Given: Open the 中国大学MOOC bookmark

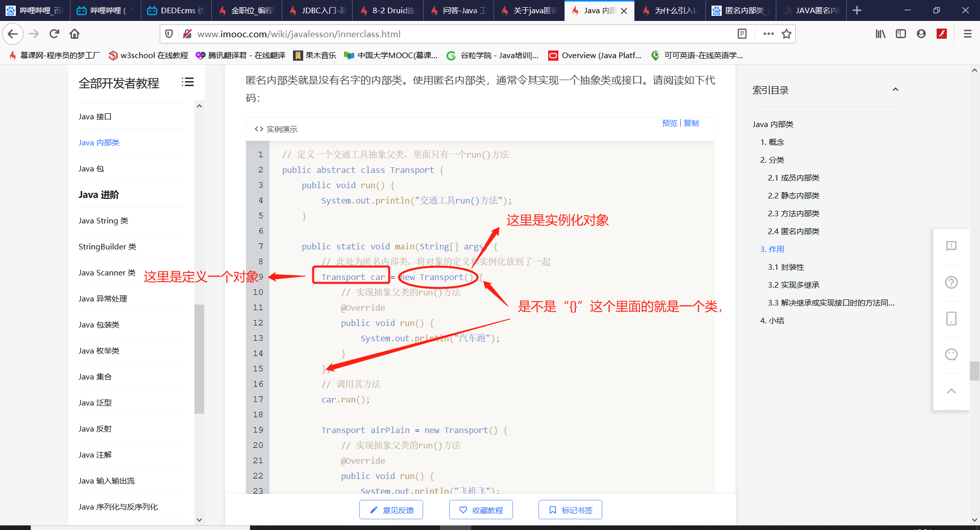Looking at the screenshot, I should pyautogui.click(x=391, y=55).
